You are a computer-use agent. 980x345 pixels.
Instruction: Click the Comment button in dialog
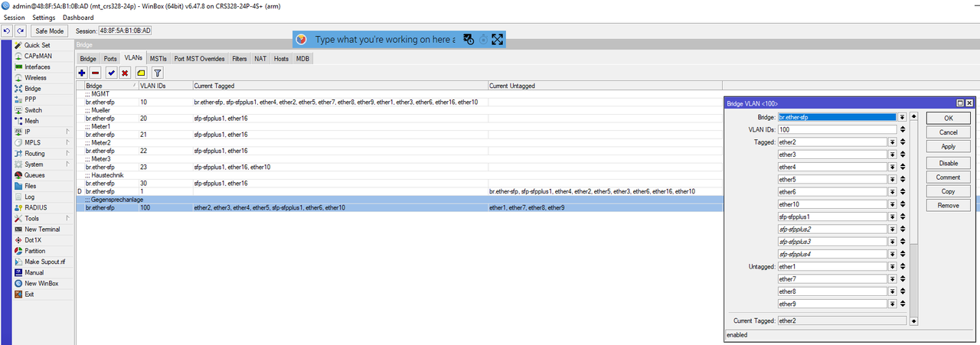948,177
